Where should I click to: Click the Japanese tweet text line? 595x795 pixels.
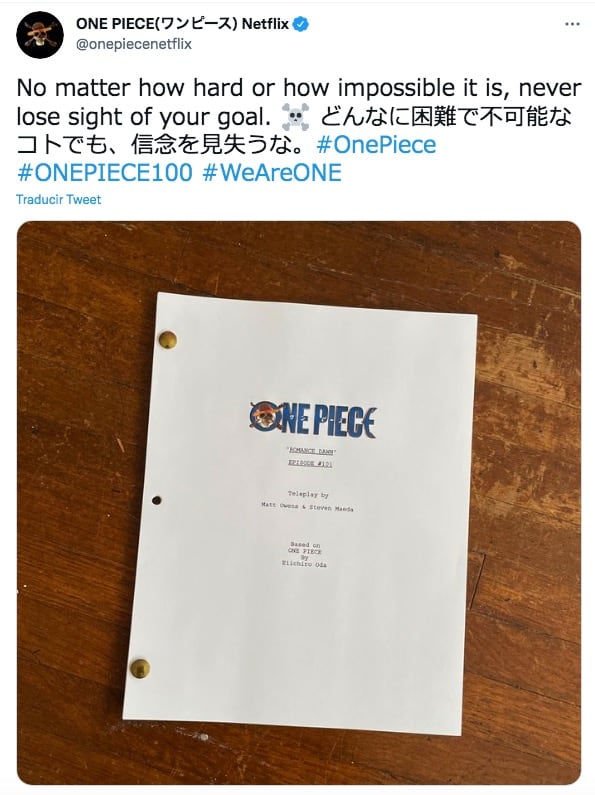(294, 131)
